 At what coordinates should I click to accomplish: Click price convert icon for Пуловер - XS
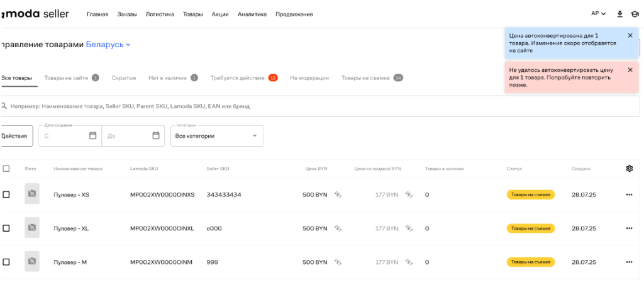(338, 194)
